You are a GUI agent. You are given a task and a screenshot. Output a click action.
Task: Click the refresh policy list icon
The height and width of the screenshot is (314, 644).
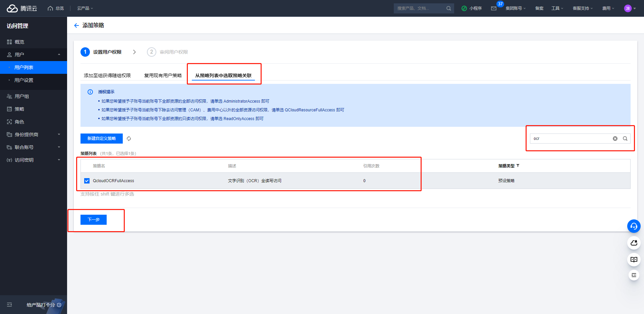[x=129, y=139]
